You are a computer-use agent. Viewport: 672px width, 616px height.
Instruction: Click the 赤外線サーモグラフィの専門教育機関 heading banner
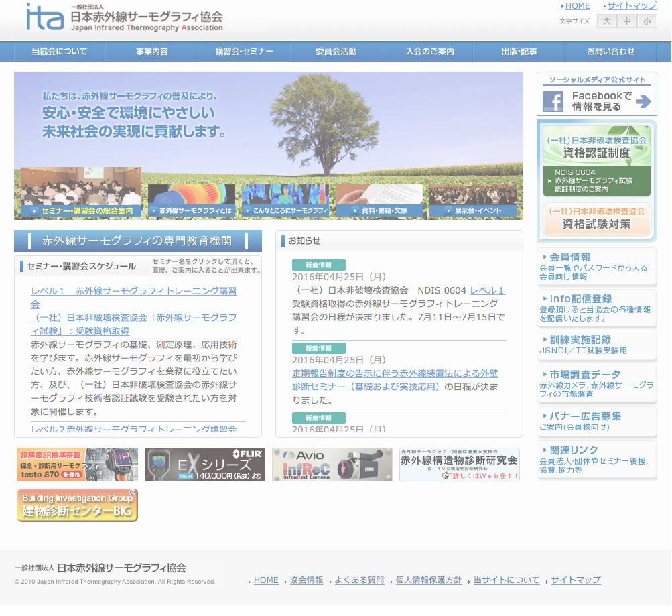pos(138,241)
